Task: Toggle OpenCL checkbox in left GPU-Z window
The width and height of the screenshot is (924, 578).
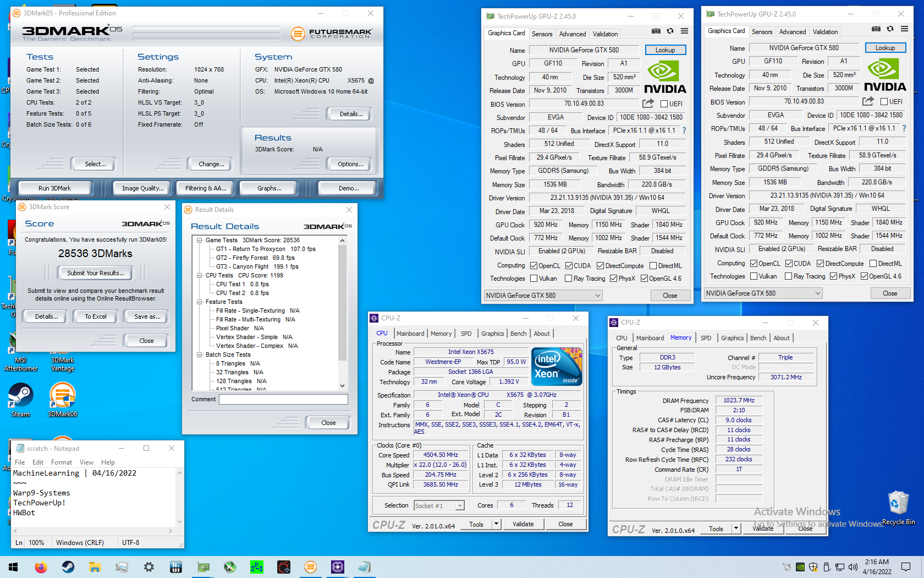Action: point(533,265)
